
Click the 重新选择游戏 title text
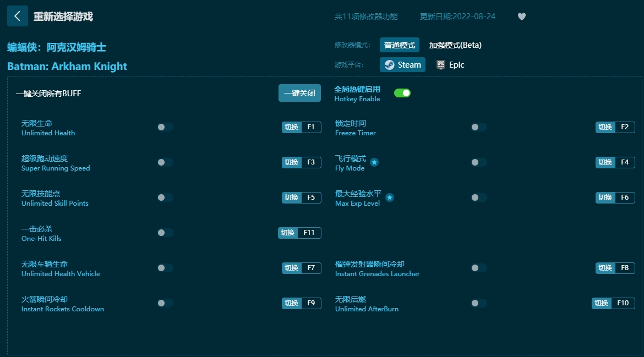[63, 17]
